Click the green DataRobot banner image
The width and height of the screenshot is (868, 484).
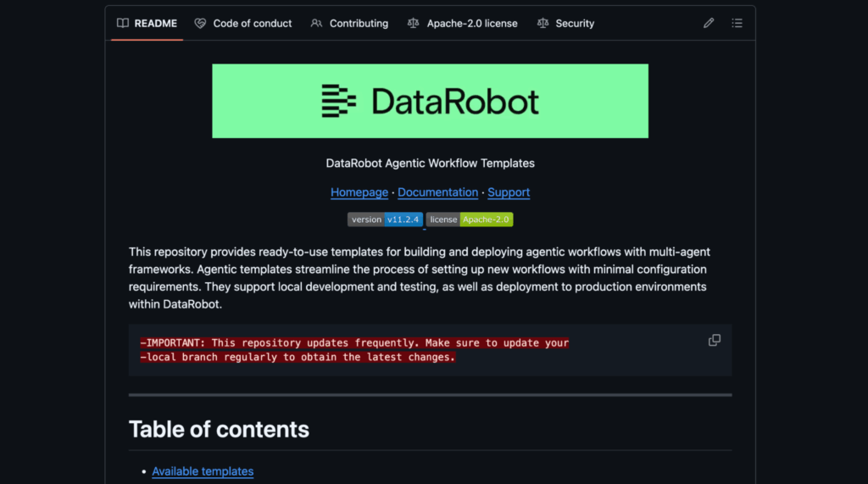click(x=430, y=101)
